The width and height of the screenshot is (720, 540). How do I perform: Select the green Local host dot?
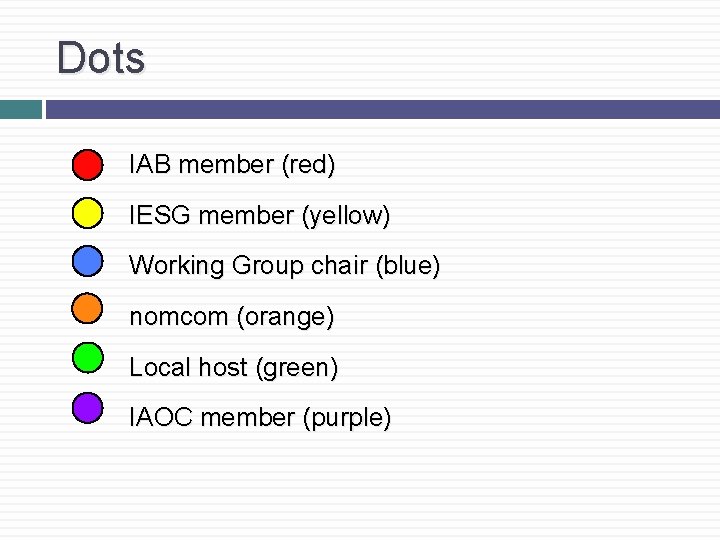pyautogui.click(x=88, y=357)
